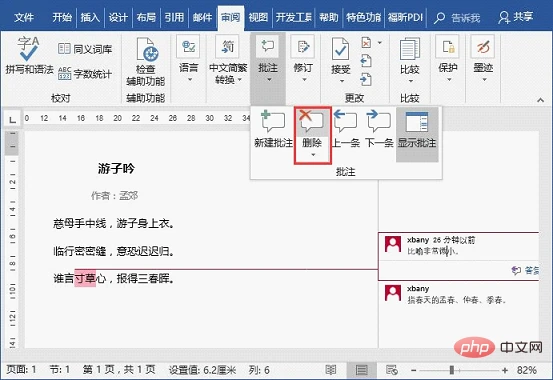Expand the Accept (接受) dropdown arrow
553x380 pixels.
pos(341,81)
